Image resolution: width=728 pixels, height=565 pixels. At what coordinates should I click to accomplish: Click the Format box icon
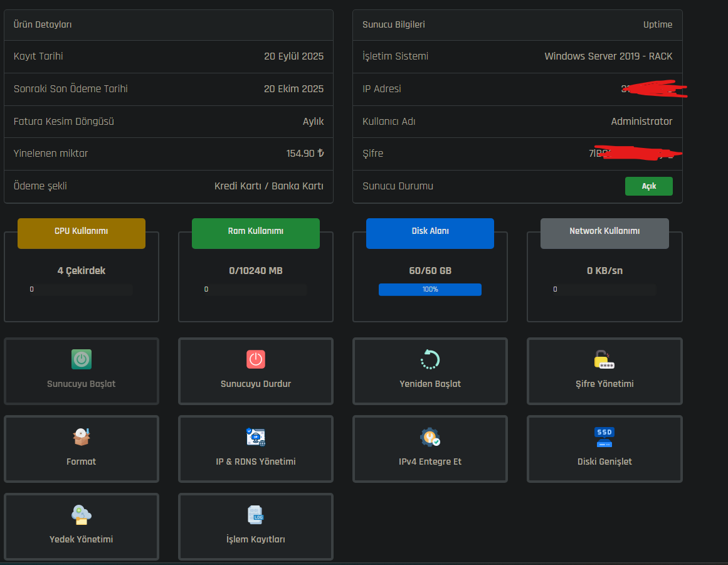[82, 437]
